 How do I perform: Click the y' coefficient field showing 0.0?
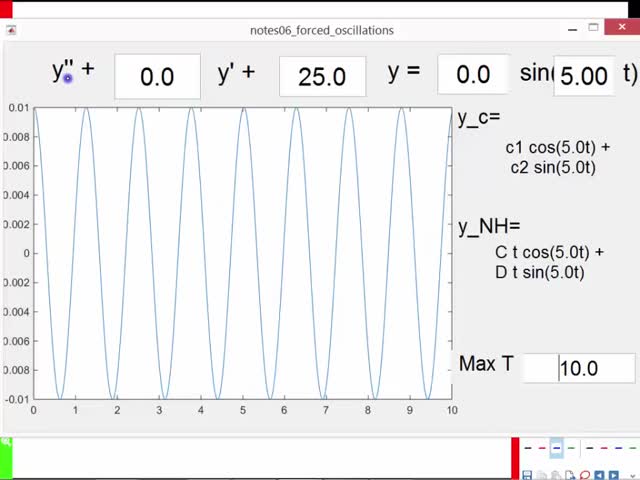coord(157,77)
